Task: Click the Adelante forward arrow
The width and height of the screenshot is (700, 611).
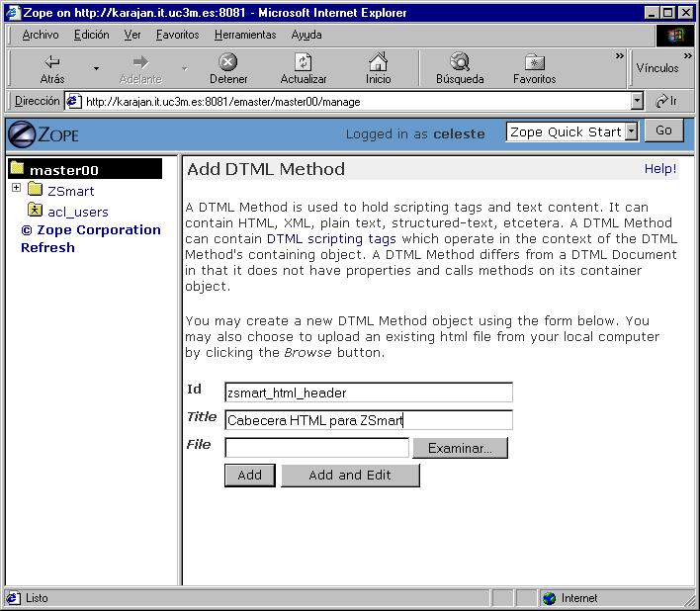Action: tap(140, 68)
